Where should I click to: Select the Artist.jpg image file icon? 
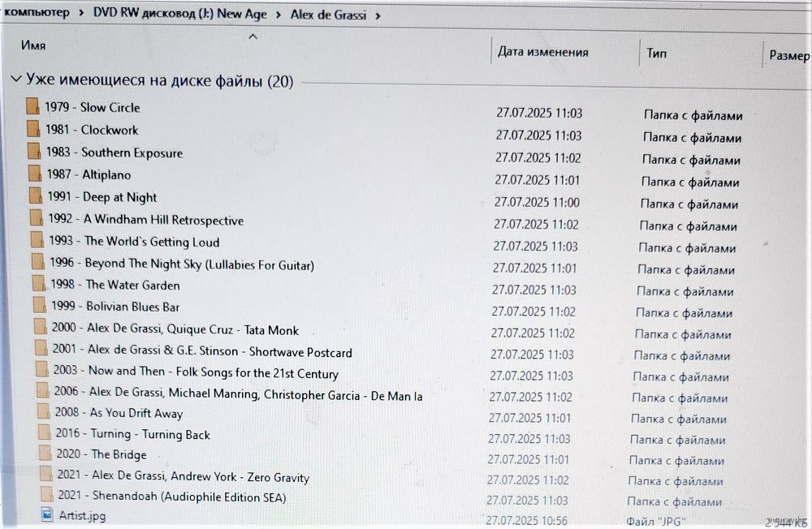point(47,514)
